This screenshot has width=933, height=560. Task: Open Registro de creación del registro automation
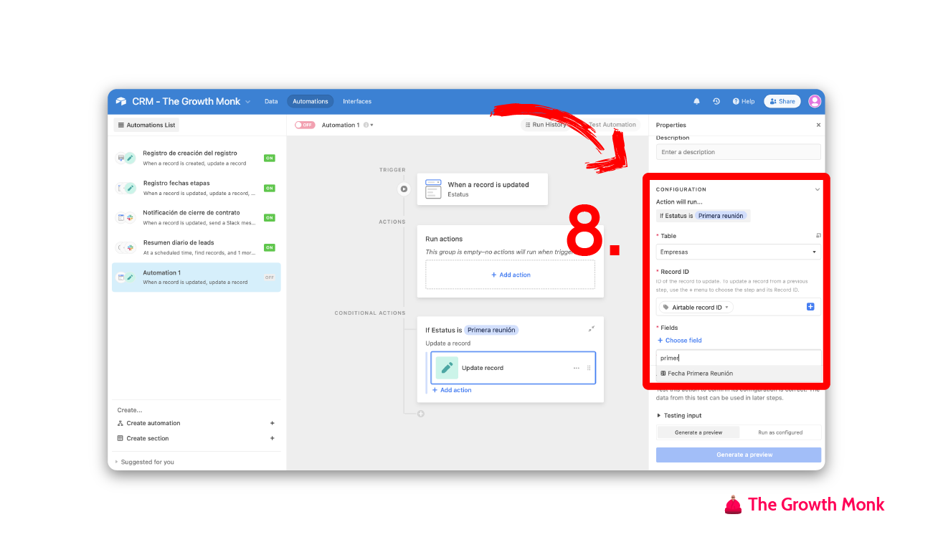196,158
